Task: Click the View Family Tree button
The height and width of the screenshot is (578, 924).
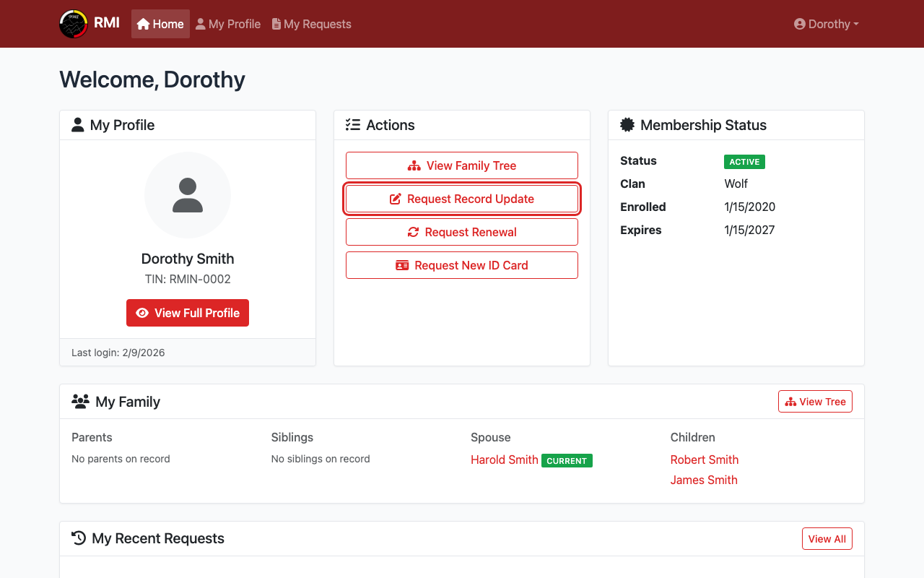Action: coord(461,165)
